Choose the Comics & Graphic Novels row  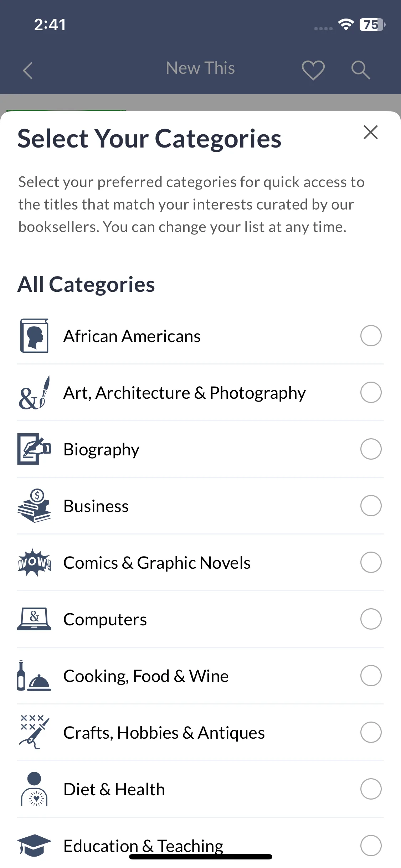click(200, 562)
